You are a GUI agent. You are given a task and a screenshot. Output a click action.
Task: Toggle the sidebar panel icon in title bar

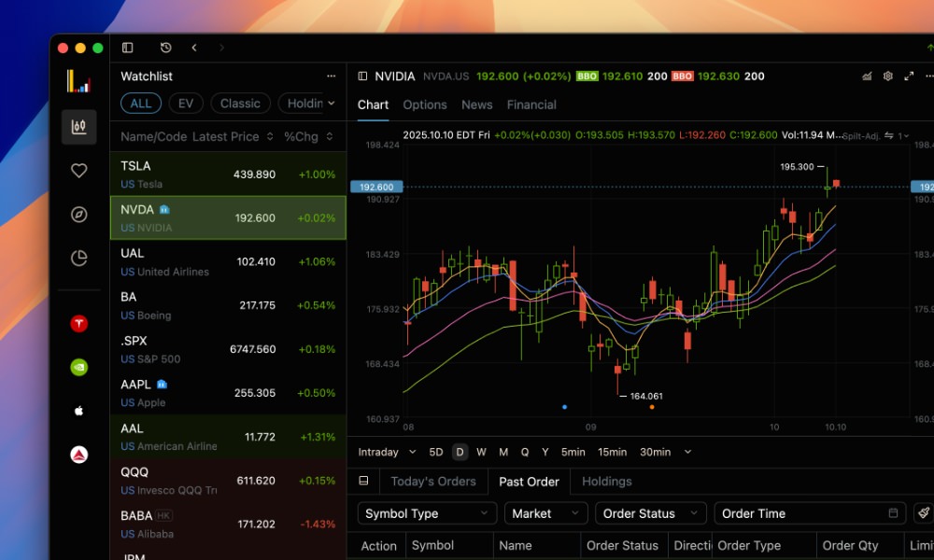pyautogui.click(x=128, y=48)
